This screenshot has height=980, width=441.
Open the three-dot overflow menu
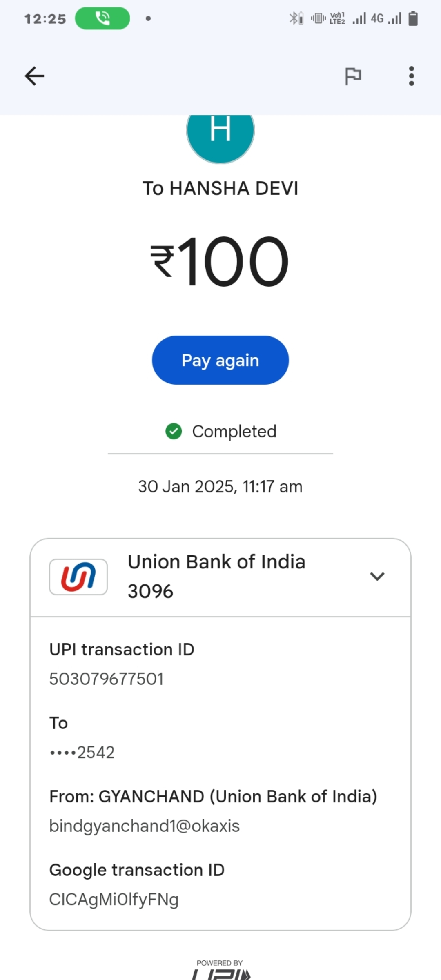pyautogui.click(x=411, y=76)
